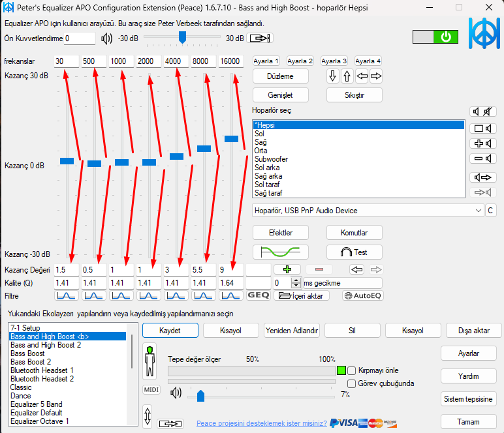Open the Hoparlör USB PnP Audio Device dropdown
The height and width of the screenshot is (433, 504).
(x=368, y=211)
